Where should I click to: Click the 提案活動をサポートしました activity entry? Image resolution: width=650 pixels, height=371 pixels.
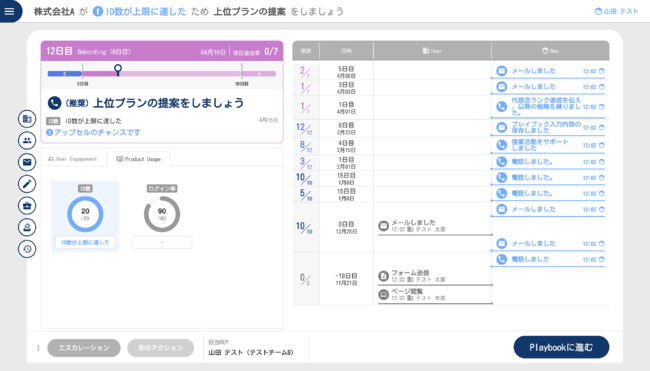click(x=548, y=145)
